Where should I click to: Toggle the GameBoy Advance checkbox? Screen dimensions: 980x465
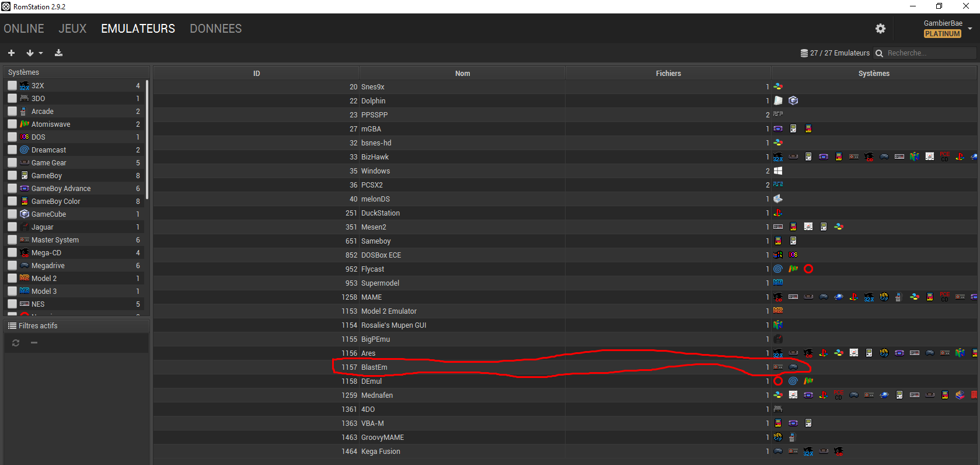(12, 188)
